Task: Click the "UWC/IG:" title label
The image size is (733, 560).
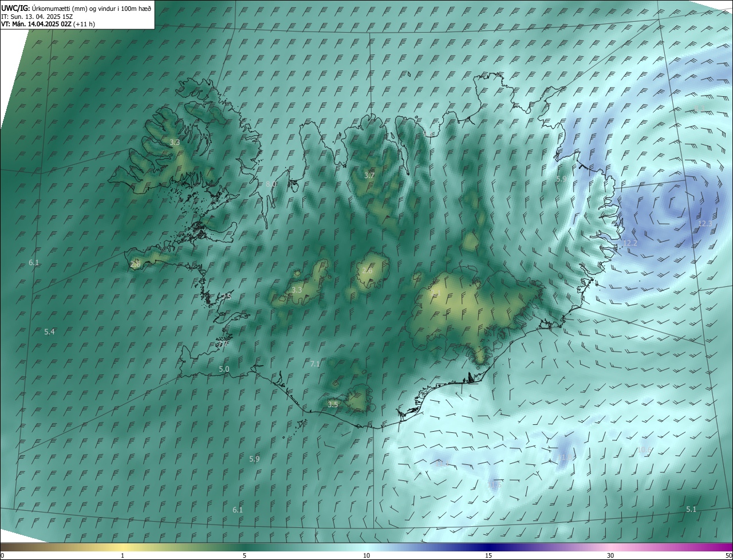Action: (x=15, y=8)
